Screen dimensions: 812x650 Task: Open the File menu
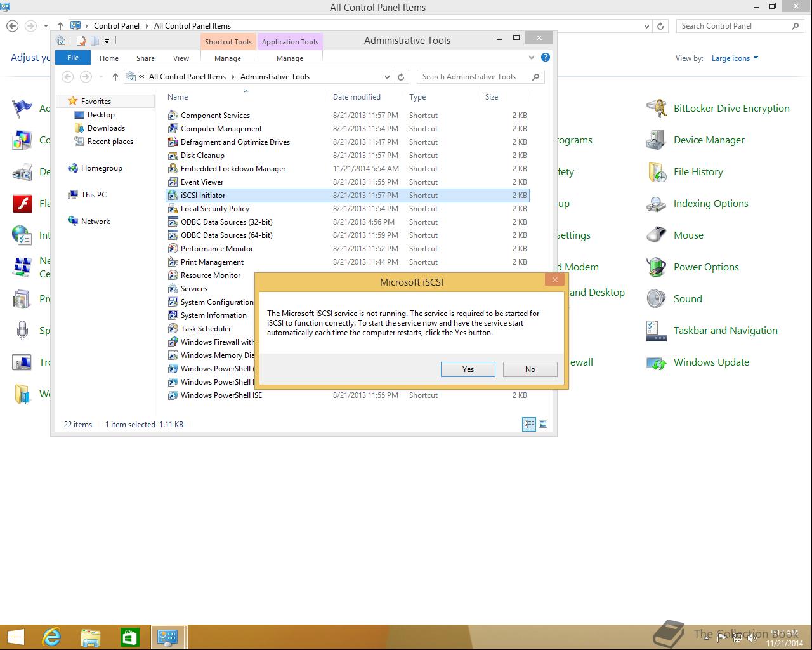(73, 58)
